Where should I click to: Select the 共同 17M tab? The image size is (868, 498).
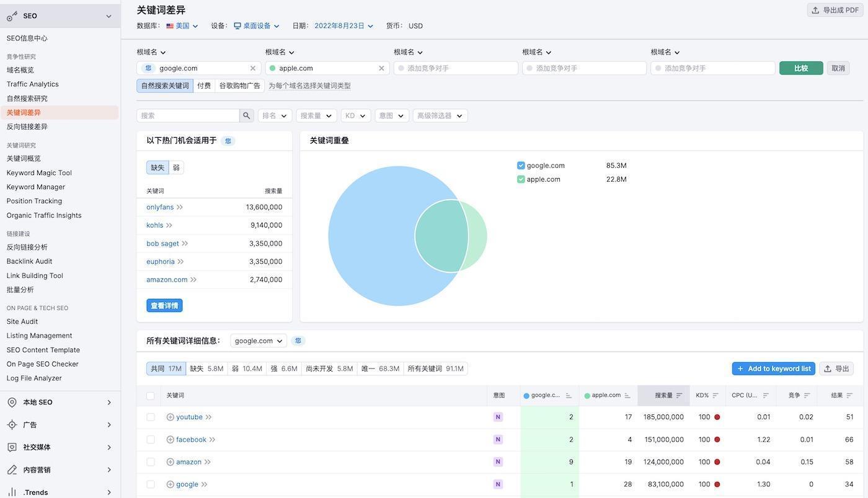(x=166, y=368)
